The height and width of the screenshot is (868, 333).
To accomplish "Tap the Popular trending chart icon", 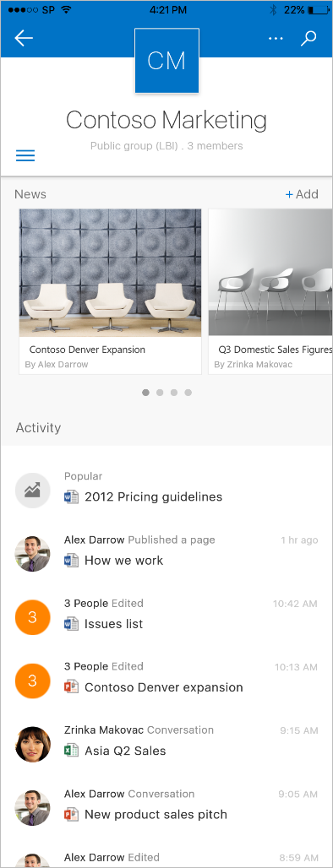I will 33,490.
